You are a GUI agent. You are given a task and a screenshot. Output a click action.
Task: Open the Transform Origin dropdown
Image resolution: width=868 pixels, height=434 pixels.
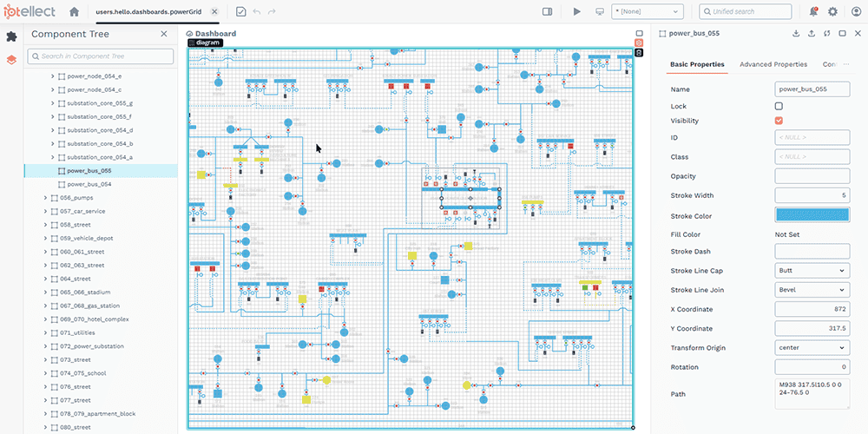point(812,348)
